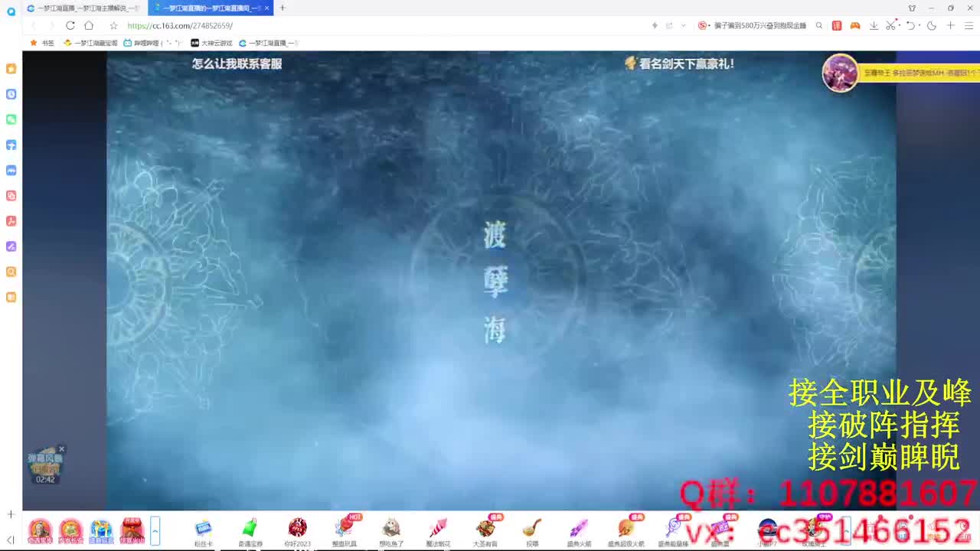Image resolution: width=980 pixels, height=551 pixels.
Task: Click the lightning speed-mode icon
Action: coord(655,25)
